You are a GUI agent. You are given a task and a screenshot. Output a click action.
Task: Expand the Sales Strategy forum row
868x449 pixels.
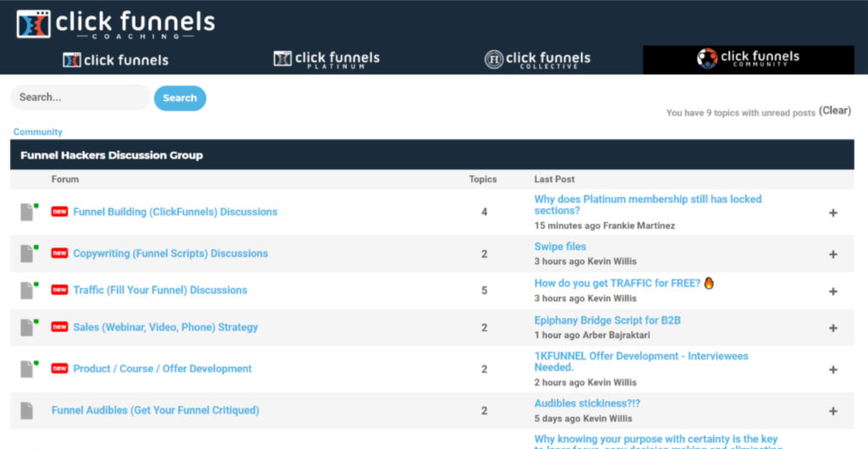click(x=832, y=328)
